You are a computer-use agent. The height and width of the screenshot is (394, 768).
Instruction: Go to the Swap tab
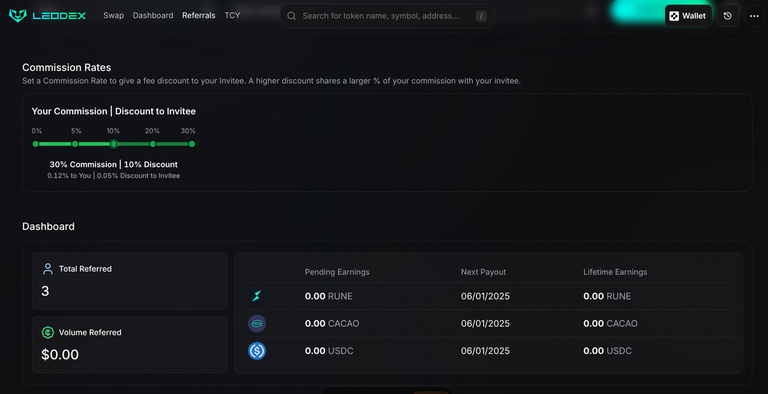(x=114, y=16)
